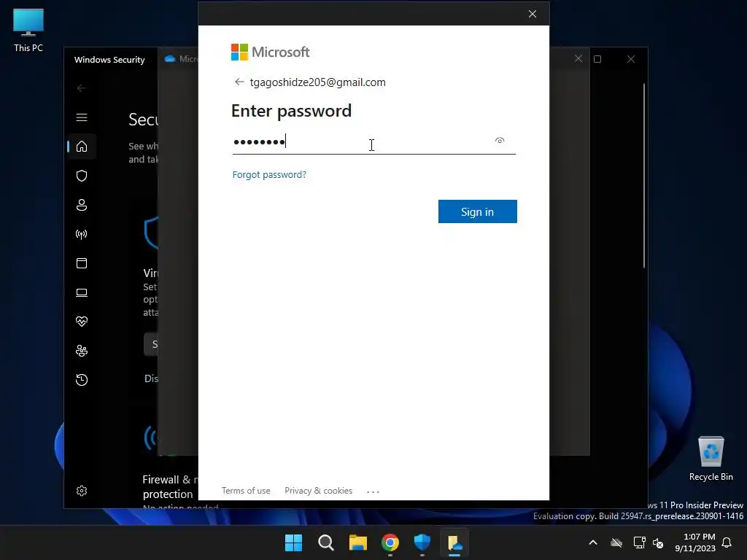Open App & browser control sidebar icon
Image resolution: width=747 pixels, height=560 pixels.
point(82,263)
